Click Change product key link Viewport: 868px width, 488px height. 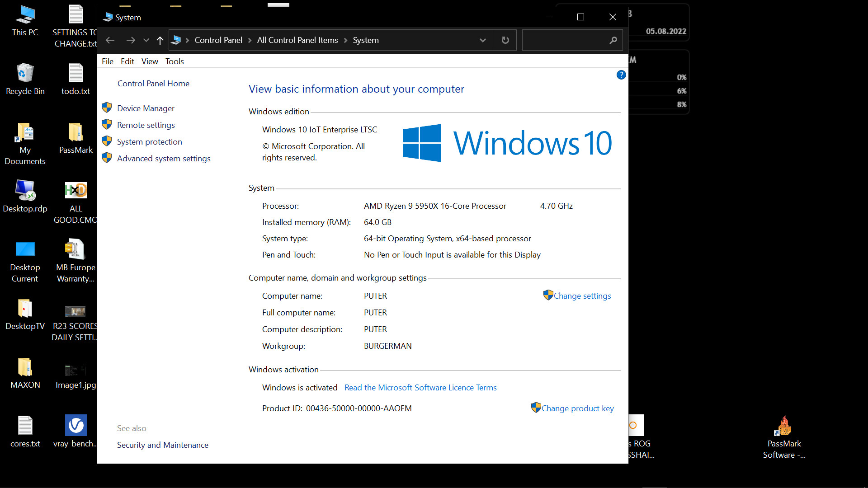click(x=577, y=408)
